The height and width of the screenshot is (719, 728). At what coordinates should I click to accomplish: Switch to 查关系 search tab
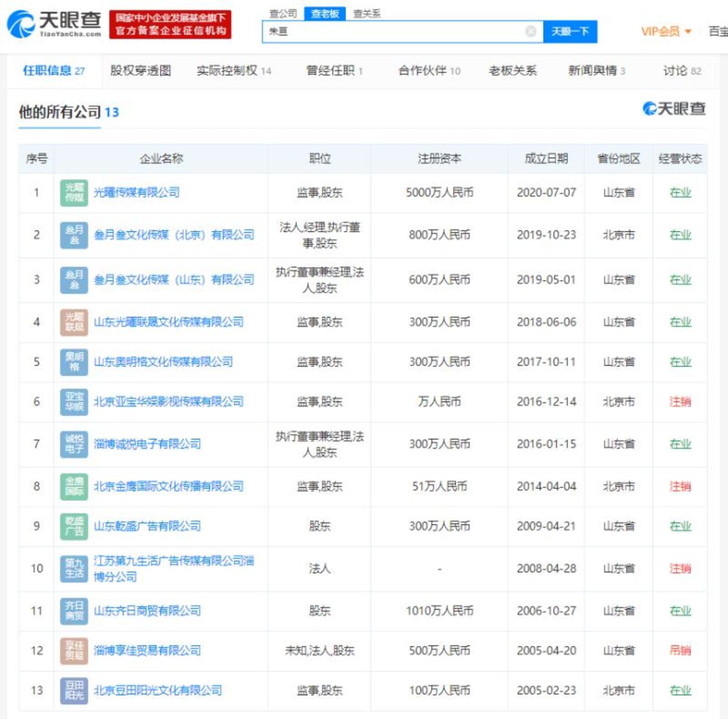[x=367, y=14]
